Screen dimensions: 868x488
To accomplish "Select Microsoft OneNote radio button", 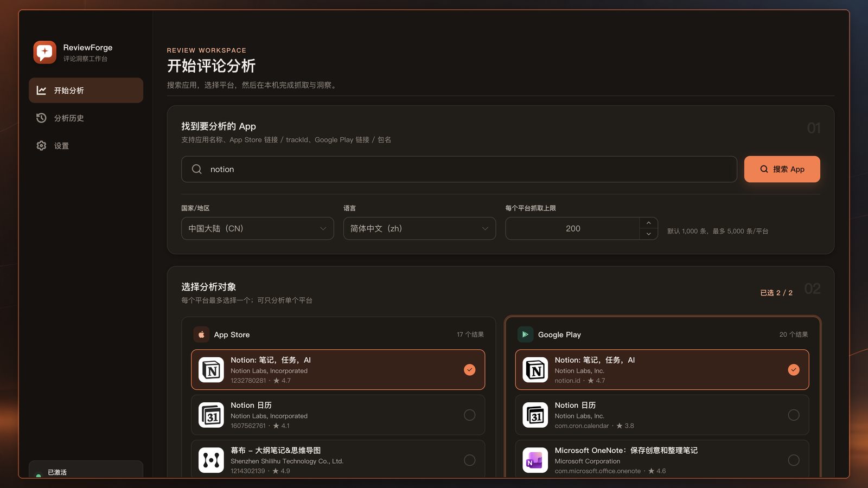I will [794, 460].
